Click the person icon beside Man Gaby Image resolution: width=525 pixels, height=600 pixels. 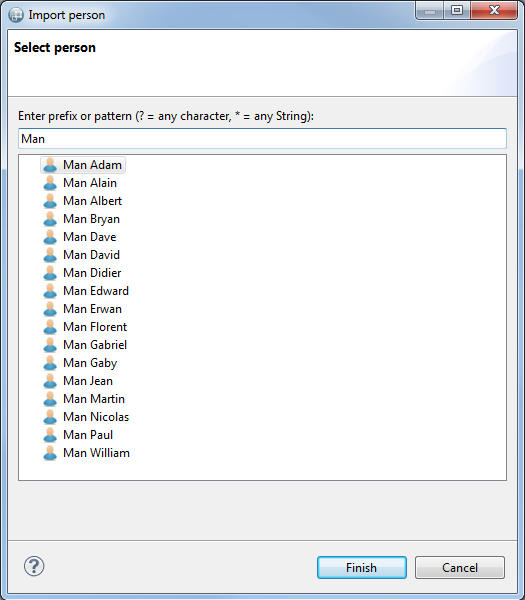(50, 363)
